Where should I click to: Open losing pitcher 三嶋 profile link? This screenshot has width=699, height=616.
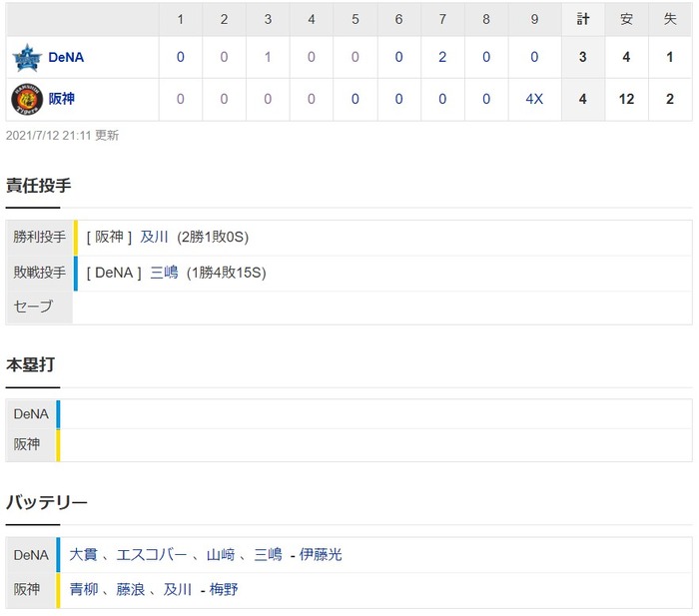[164, 273]
